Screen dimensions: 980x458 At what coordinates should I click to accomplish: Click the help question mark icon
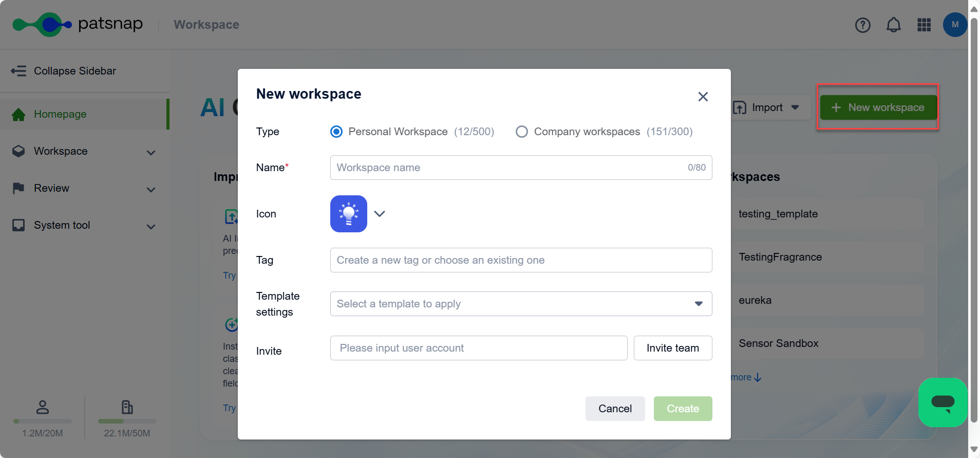(862, 25)
